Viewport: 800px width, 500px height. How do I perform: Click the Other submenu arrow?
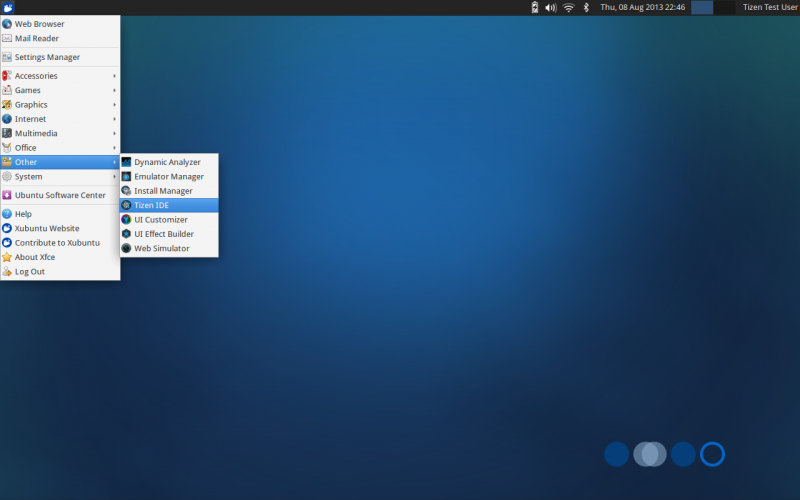(x=114, y=162)
